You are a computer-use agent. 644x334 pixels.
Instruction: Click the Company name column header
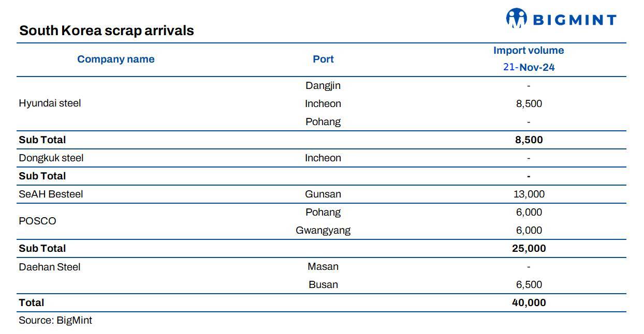click(116, 59)
